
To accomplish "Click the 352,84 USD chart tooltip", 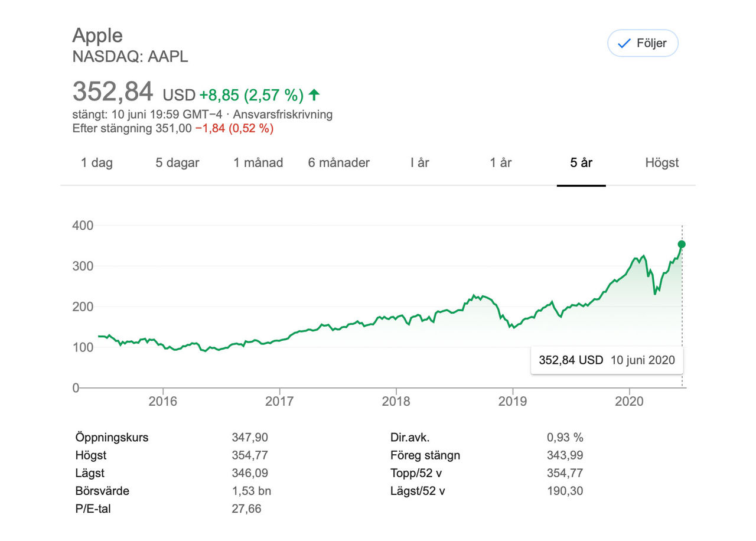I will 607,360.
